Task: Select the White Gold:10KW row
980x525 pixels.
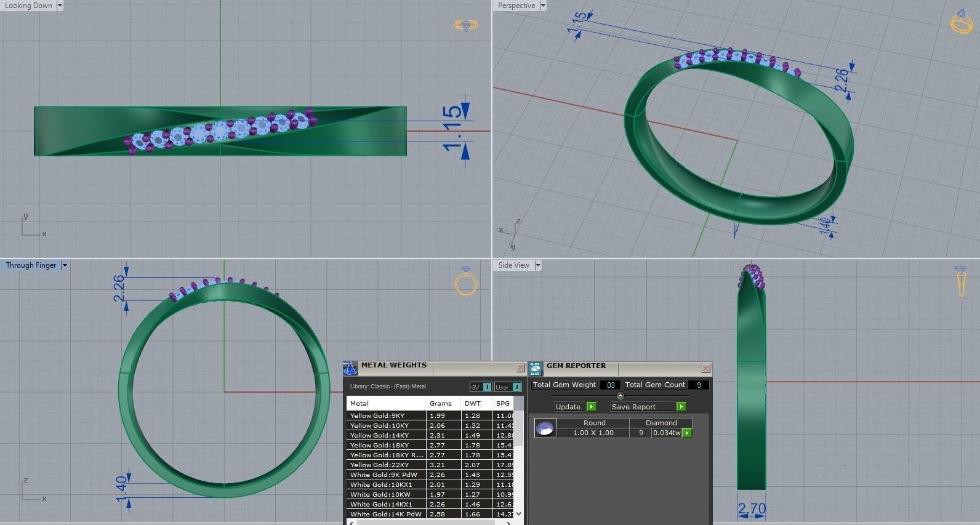Action: [430, 494]
